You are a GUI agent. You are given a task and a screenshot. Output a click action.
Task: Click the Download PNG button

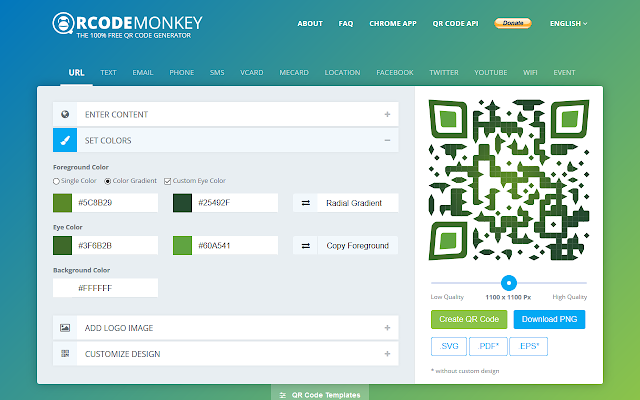click(x=549, y=319)
